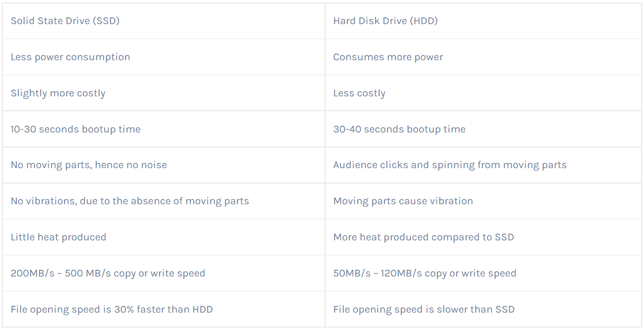The height and width of the screenshot is (329, 644).
Task: Click the word 'SSD' in the heat comparison row
Action: click(x=504, y=237)
